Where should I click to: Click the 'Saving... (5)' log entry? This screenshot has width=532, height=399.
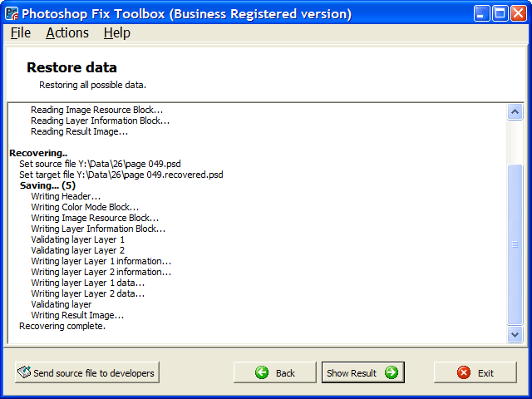pos(48,185)
